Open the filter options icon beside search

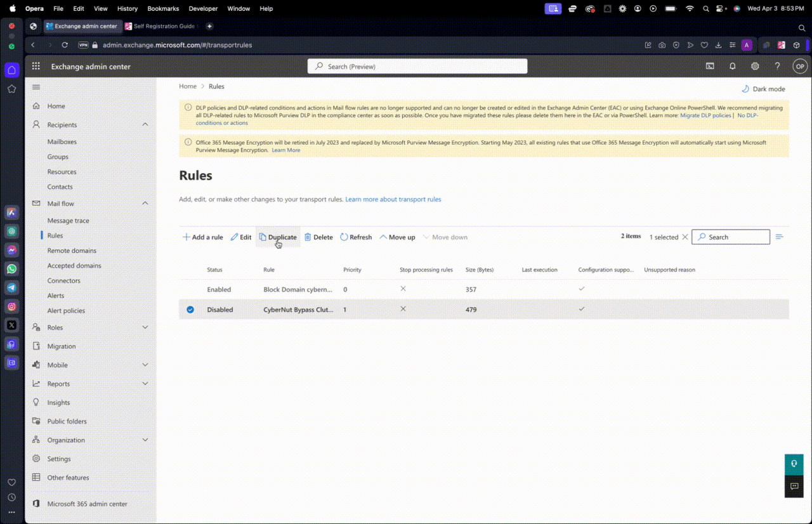tap(780, 237)
